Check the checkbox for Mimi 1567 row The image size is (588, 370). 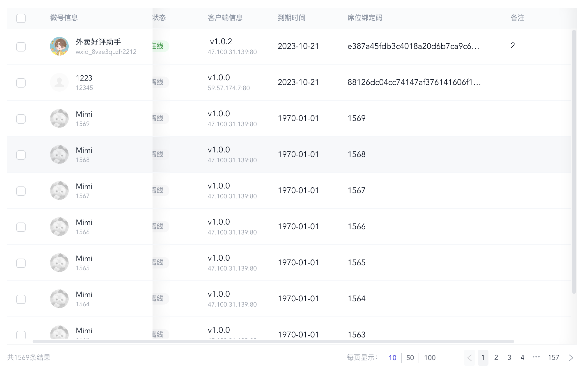(21, 191)
